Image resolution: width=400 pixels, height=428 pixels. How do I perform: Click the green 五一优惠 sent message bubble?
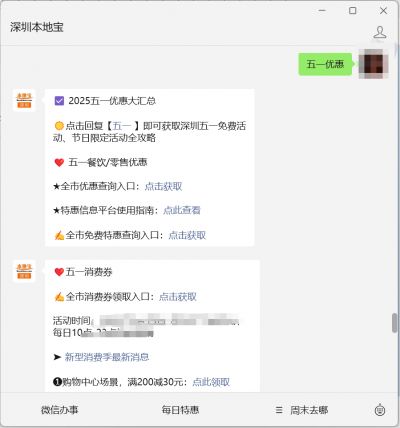point(325,64)
